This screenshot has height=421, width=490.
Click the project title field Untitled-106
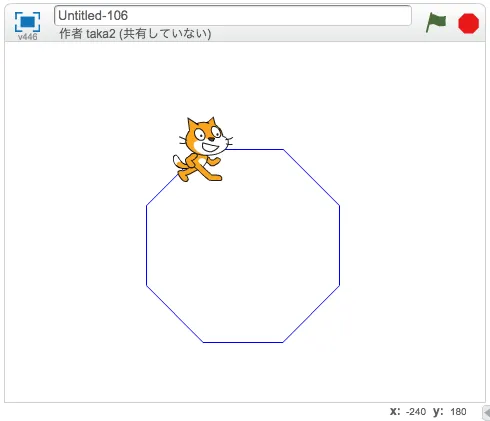[233, 15]
